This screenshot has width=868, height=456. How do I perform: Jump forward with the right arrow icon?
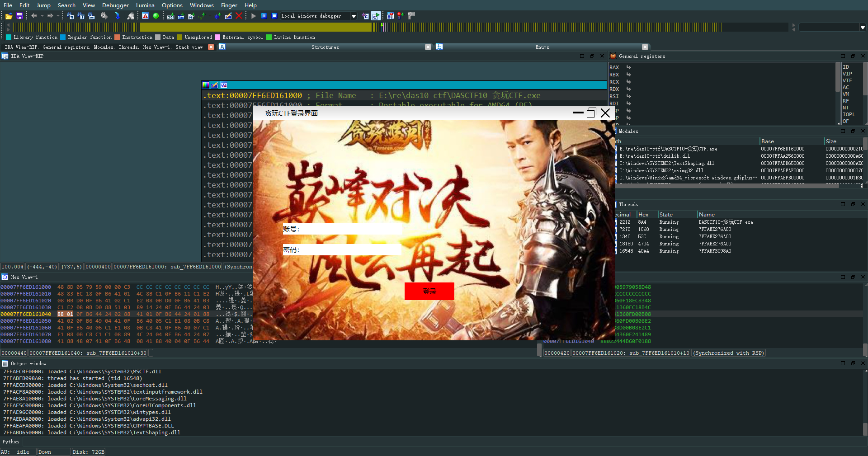point(50,16)
